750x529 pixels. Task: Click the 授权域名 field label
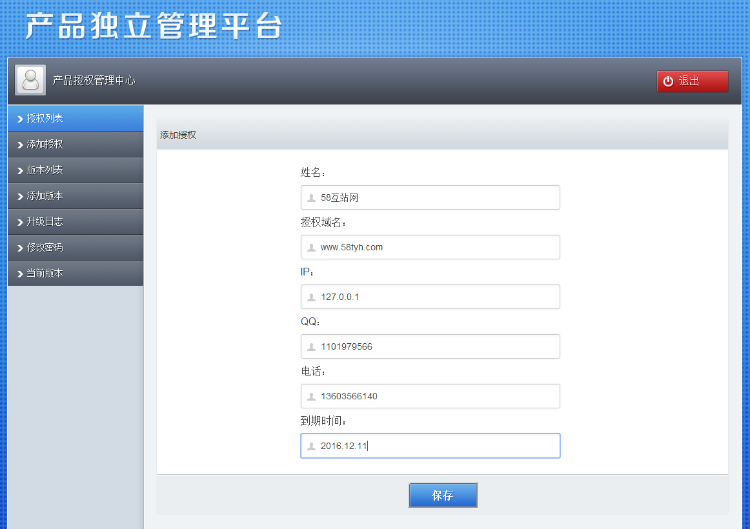click(x=323, y=222)
